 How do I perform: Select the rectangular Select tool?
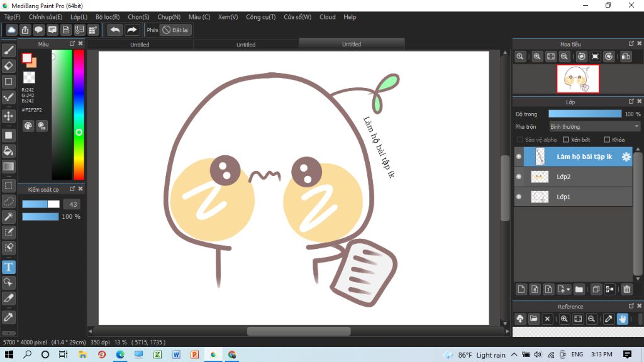(9, 185)
